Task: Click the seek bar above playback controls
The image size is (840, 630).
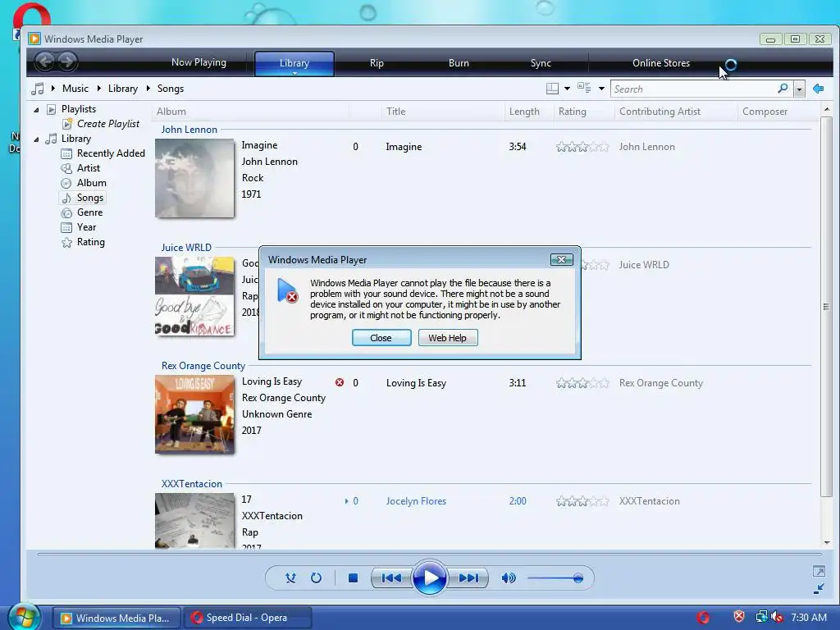Action: pos(429,554)
